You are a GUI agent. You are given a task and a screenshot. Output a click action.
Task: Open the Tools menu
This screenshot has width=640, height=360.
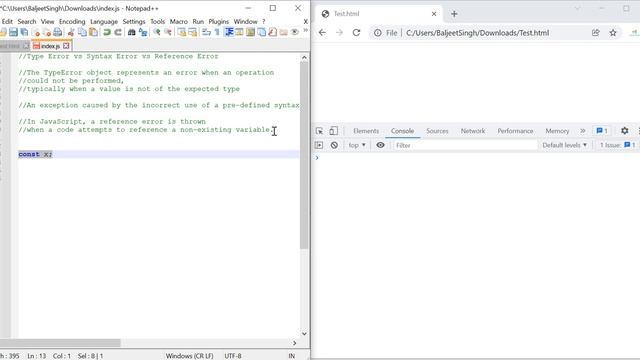[x=157, y=22]
